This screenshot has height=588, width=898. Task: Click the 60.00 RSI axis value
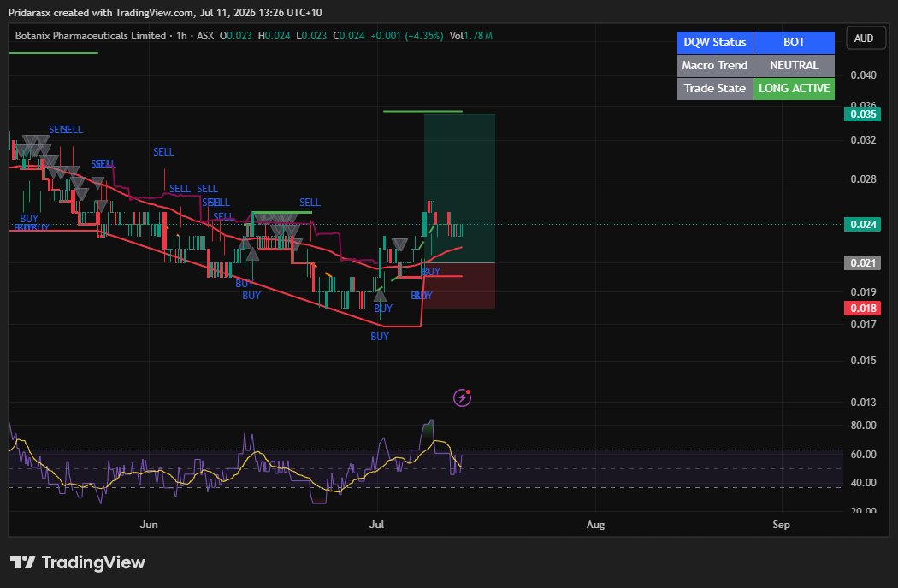click(x=863, y=455)
